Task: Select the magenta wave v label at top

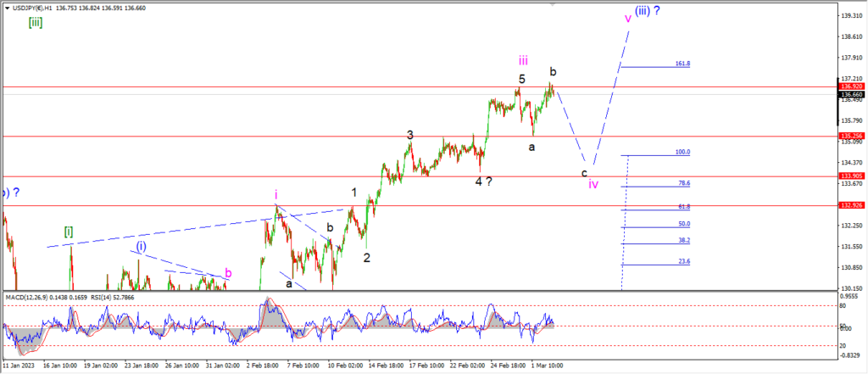Action: point(628,19)
